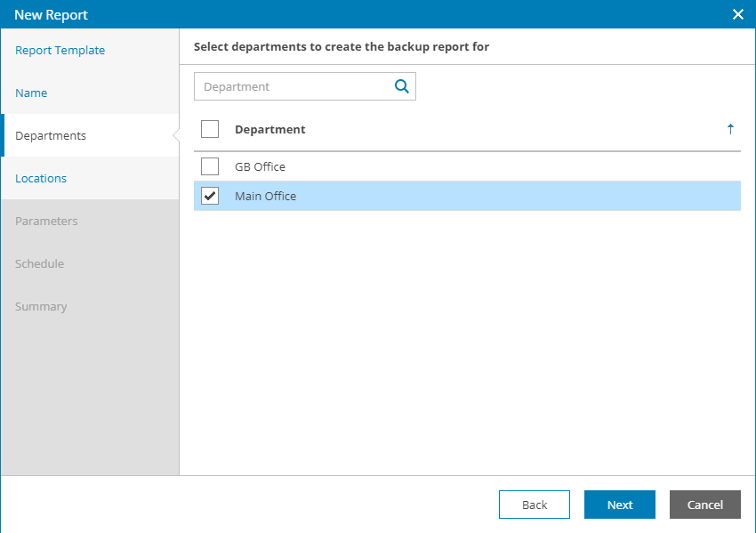Viewport: 756px width, 533px height.
Task: Sort by the Department column header
Action: point(270,129)
